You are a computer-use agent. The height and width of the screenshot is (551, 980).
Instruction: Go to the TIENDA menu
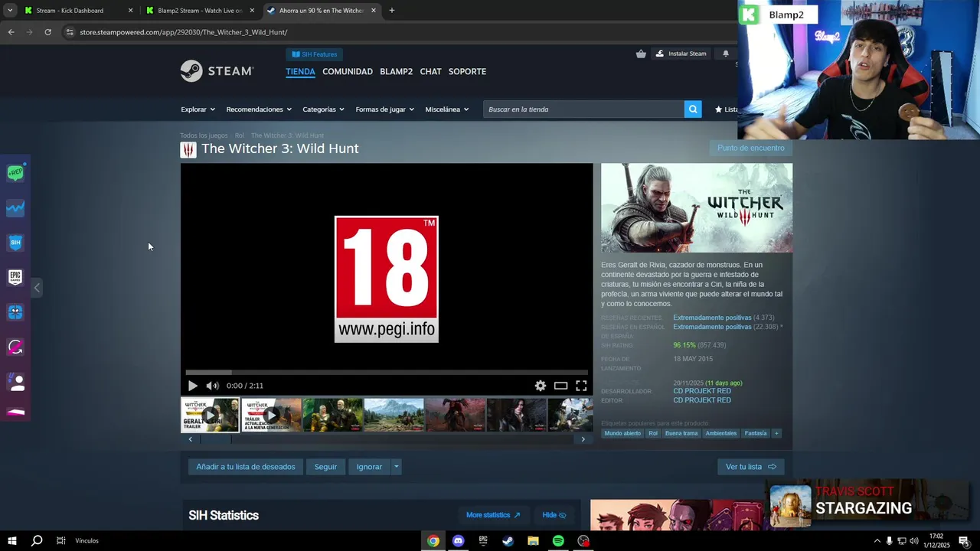[x=300, y=71]
